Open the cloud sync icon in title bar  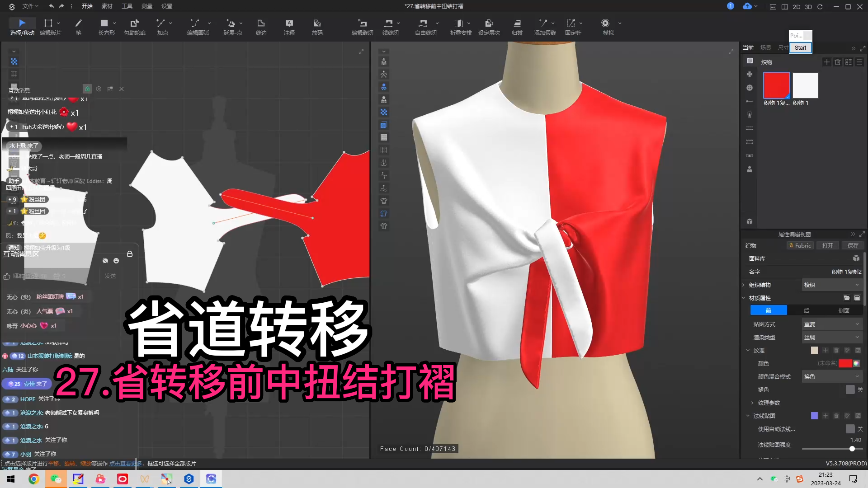pyautogui.click(x=747, y=6)
